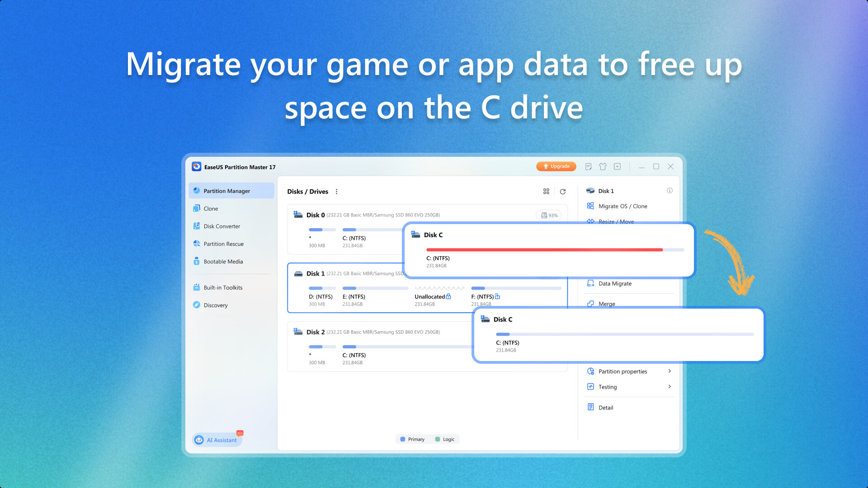This screenshot has height=488, width=868.
Task: Open Built-in Toolkits
Action: click(x=223, y=287)
